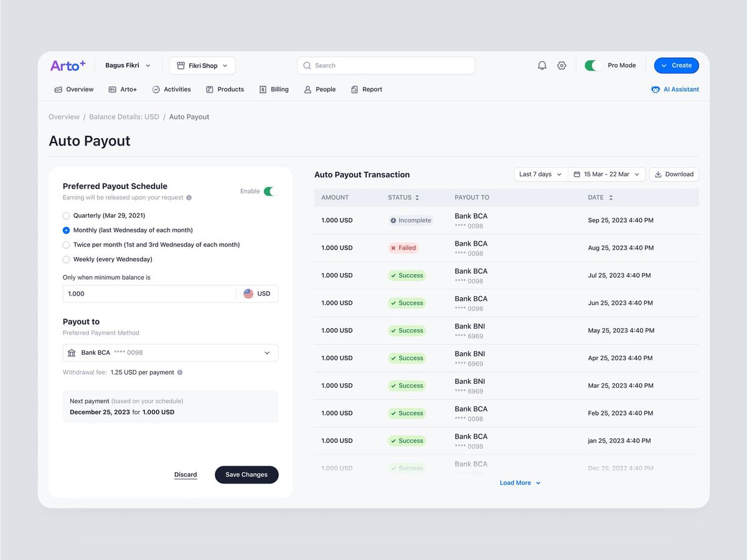Screen dimensions: 747x560
Task: Click the Discard link
Action: 186,475
